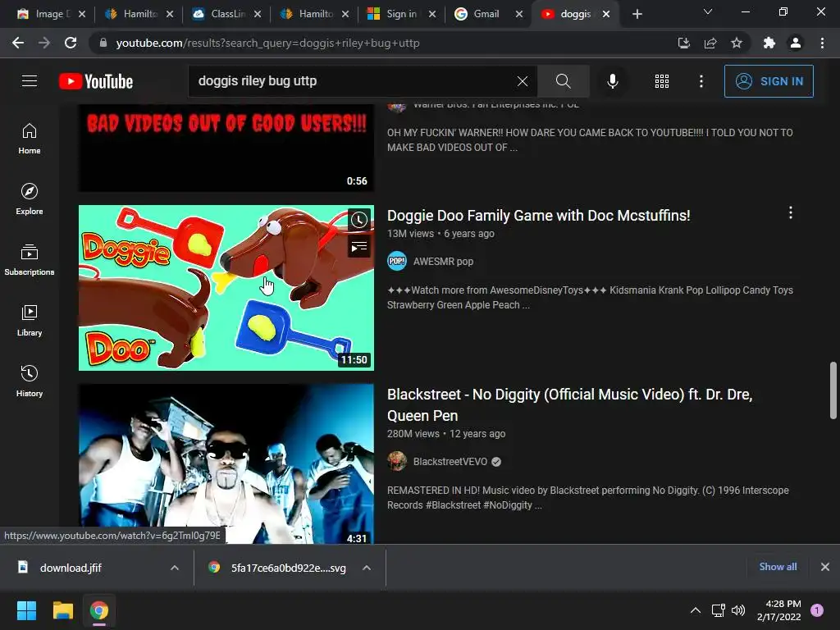Go to YouTube home via logo

(x=96, y=81)
